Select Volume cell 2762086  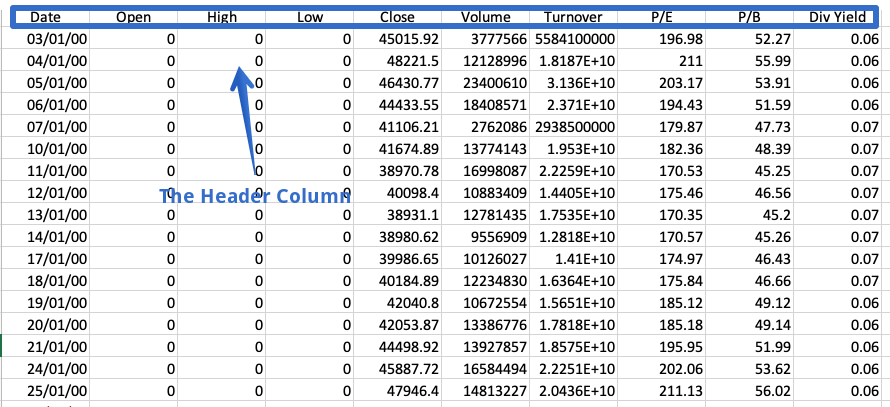coord(485,127)
